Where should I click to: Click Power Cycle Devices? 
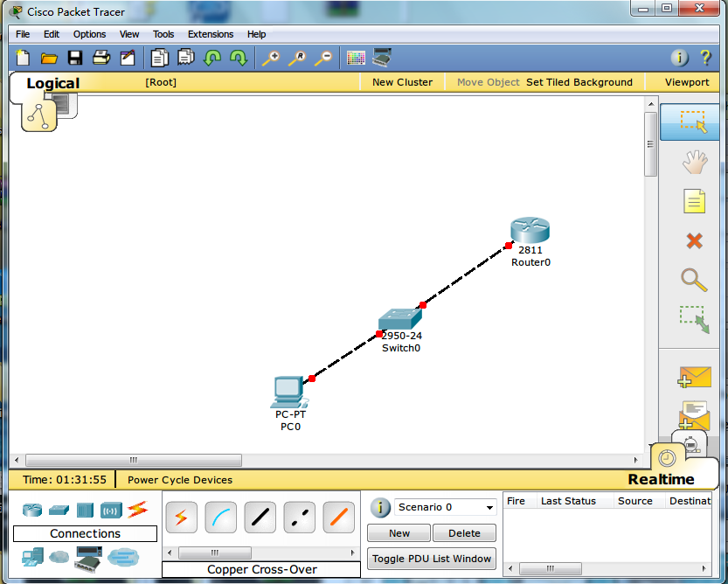tap(180, 480)
